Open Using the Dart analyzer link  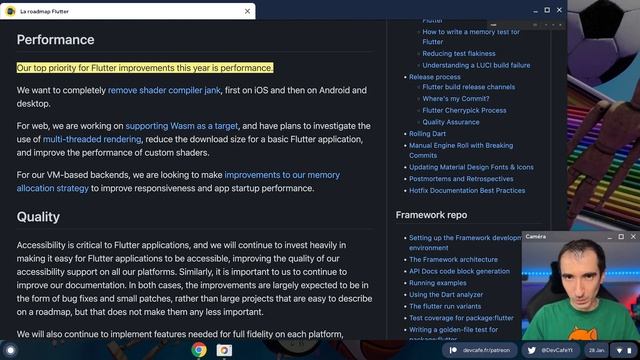point(446,294)
